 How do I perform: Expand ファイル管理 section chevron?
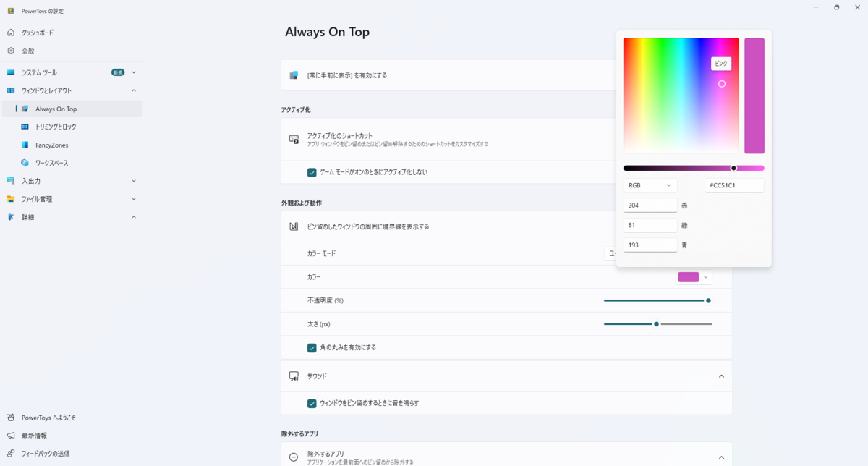point(134,199)
